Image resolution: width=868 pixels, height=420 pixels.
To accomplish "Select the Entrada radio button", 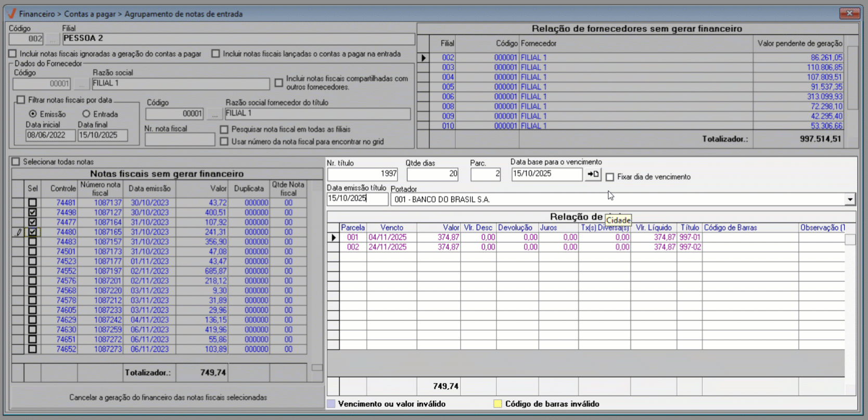I will tap(86, 114).
